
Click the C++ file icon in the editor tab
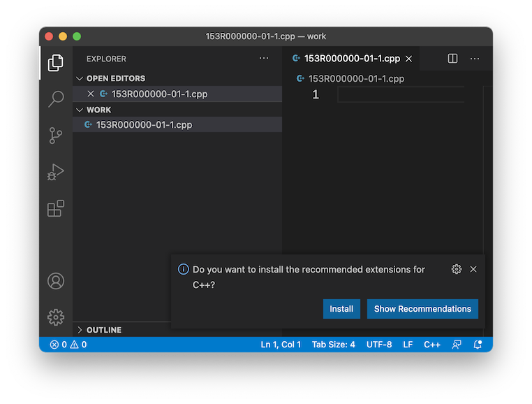coord(296,58)
